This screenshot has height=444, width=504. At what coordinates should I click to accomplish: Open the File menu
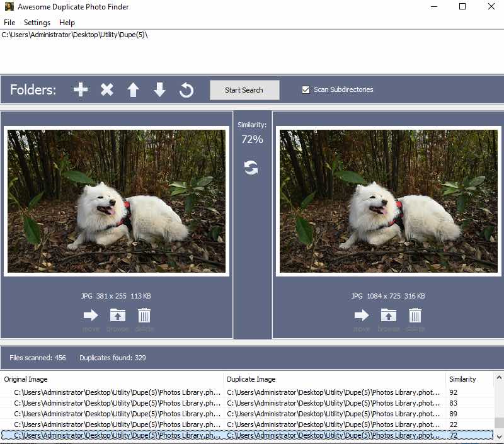(9, 22)
